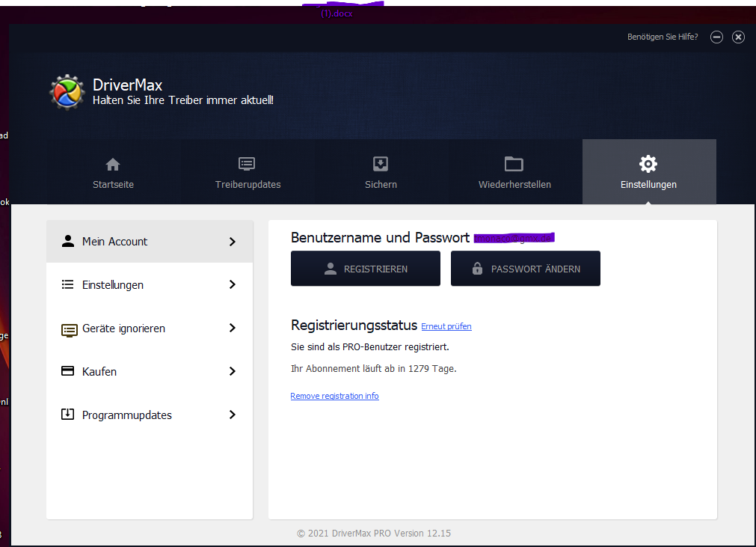Expand the Einstellungen sidebar chevron

click(233, 284)
